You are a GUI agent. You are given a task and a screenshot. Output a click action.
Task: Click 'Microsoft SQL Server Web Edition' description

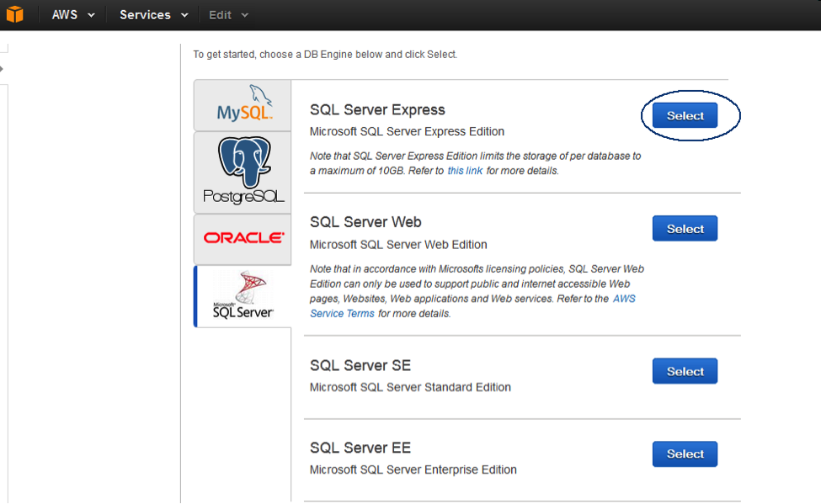click(x=398, y=244)
